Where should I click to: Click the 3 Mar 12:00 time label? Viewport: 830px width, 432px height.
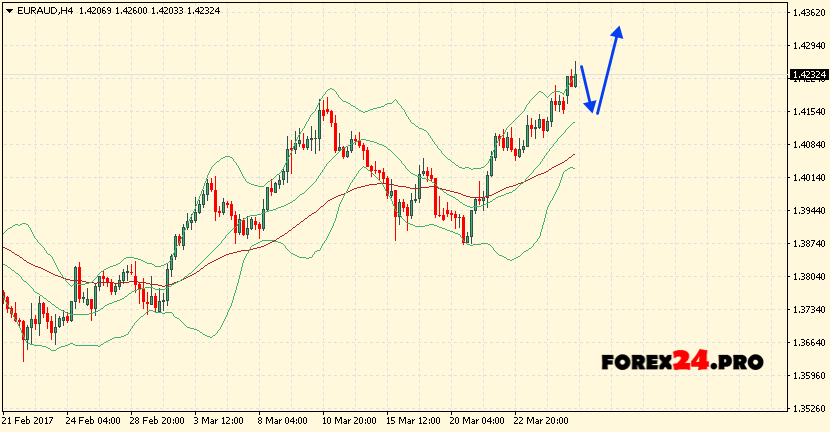click(x=219, y=422)
